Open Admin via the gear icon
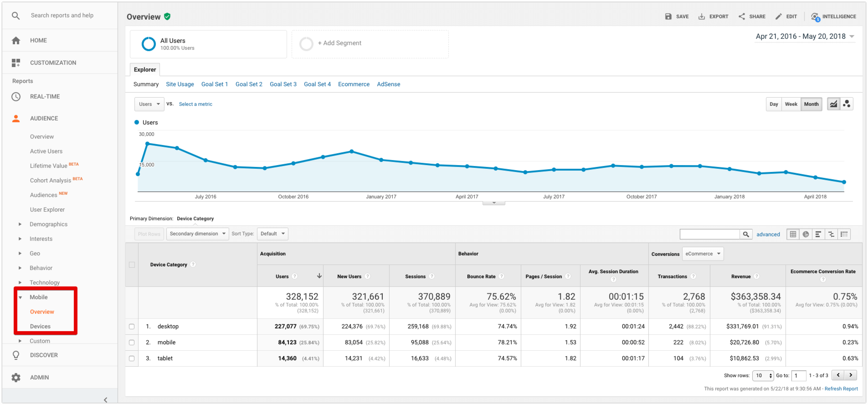 point(16,378)
